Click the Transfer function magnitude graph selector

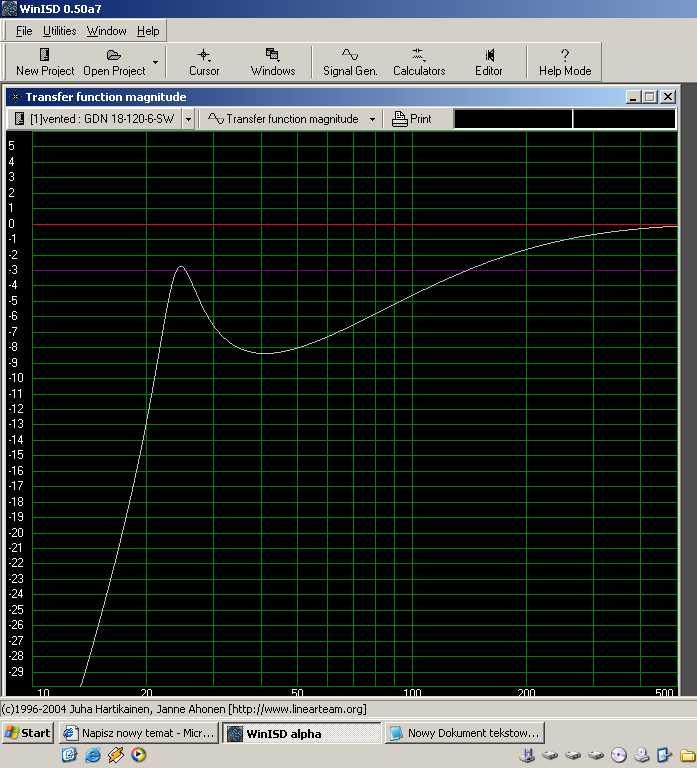click(284, 119)
